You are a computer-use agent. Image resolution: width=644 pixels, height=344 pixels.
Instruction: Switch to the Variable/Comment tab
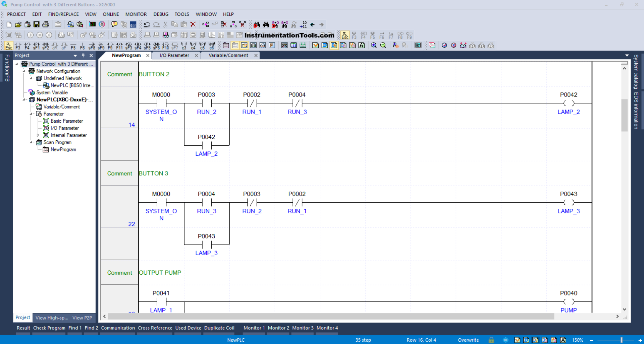point(228,56)
